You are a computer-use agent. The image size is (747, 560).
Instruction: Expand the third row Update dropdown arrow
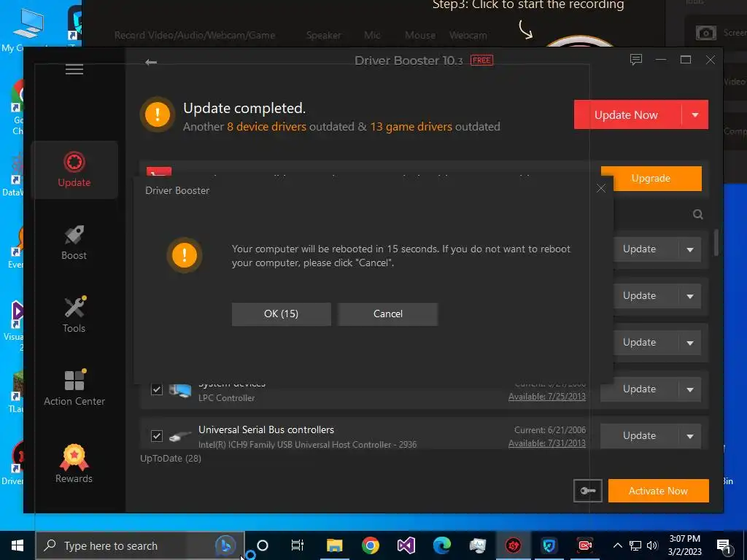click(x=690, y=343)
